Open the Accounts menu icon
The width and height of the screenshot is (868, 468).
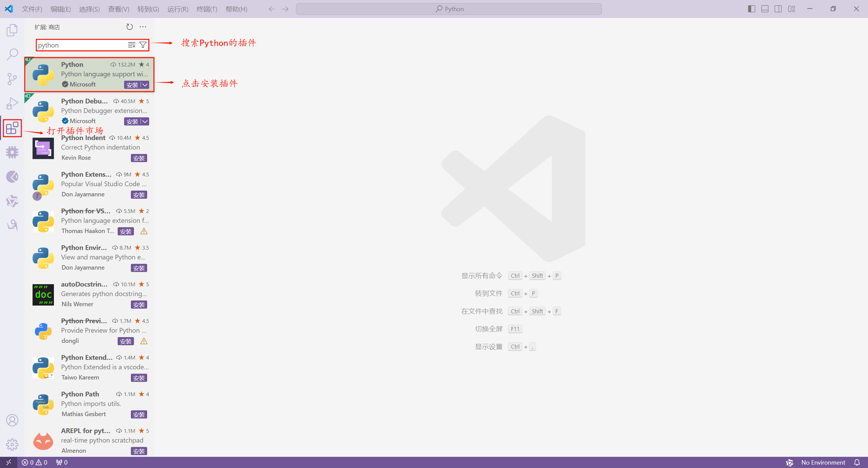[12, 420]
